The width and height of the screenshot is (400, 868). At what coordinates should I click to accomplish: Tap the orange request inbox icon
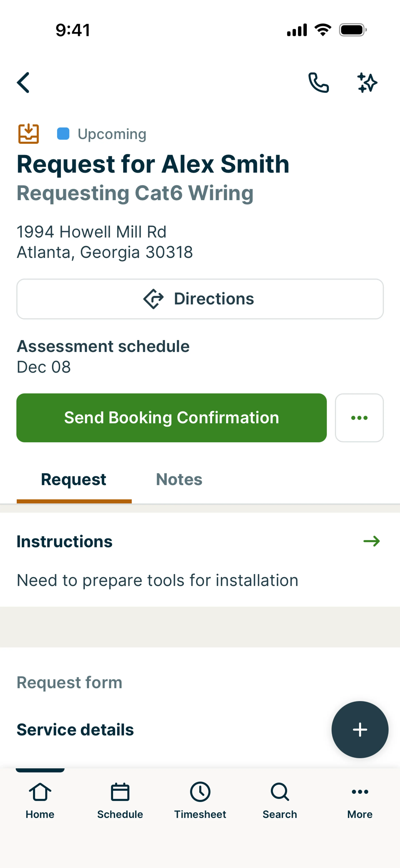[x=29, y=134]
